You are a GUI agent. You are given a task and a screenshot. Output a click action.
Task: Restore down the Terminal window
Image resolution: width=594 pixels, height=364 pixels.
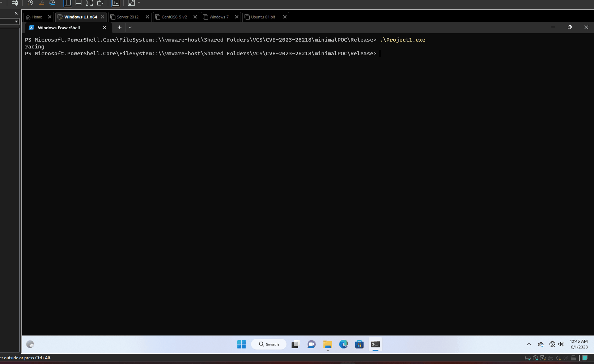tap(570, 27)
